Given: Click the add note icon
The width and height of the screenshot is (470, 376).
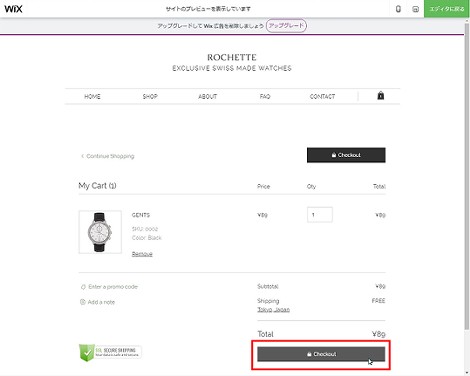Looking at the screenshot, I should pyautogui.click(x=83, y=302).
